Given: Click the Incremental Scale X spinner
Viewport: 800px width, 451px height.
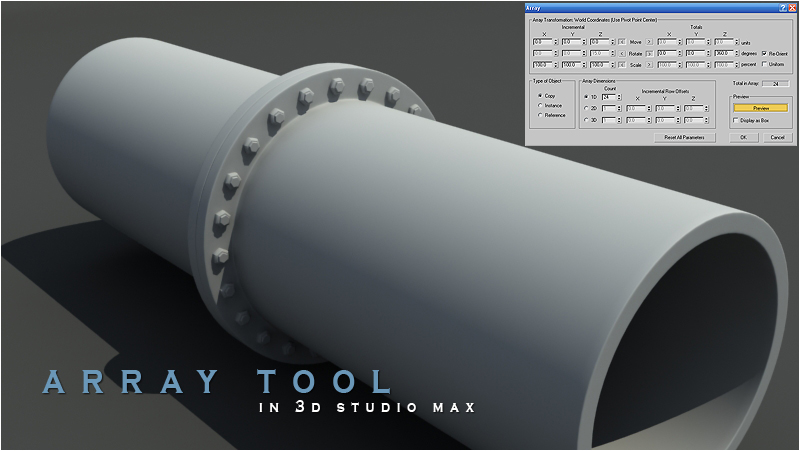Looking at the screenshot, I should pos(556,65).
